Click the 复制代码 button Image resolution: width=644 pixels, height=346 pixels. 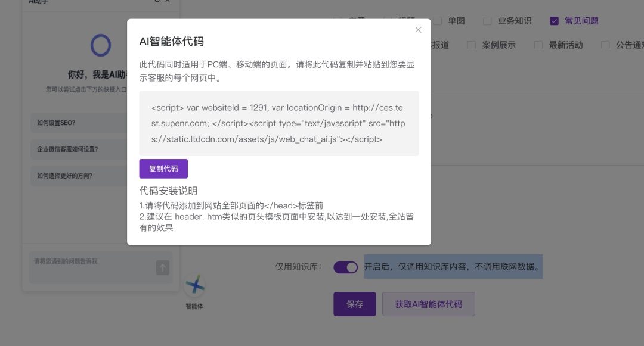(163, 169)
